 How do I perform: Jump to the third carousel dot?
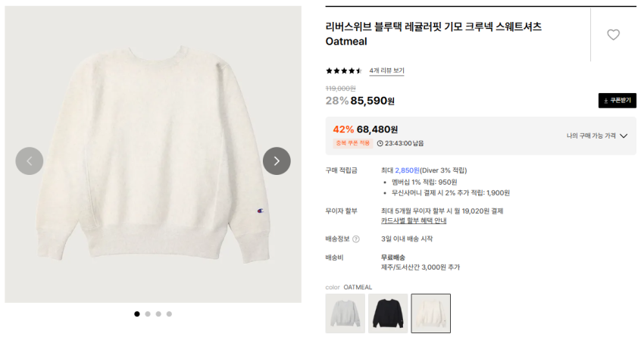pyautogui.click(x=158, y=314)
